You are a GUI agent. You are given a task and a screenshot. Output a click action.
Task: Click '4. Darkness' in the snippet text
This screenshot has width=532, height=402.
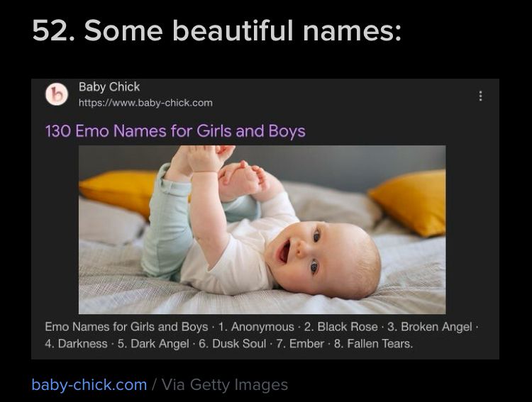click(77, 344)
